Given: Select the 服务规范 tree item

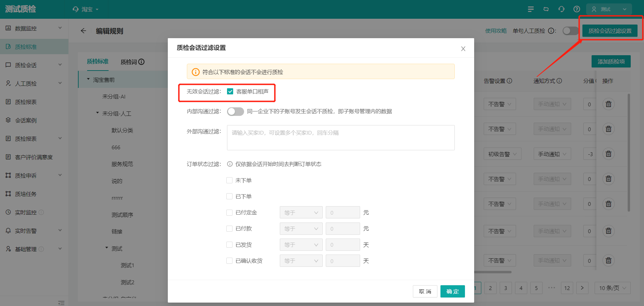Looking at the screenshot, I should 122,164.
